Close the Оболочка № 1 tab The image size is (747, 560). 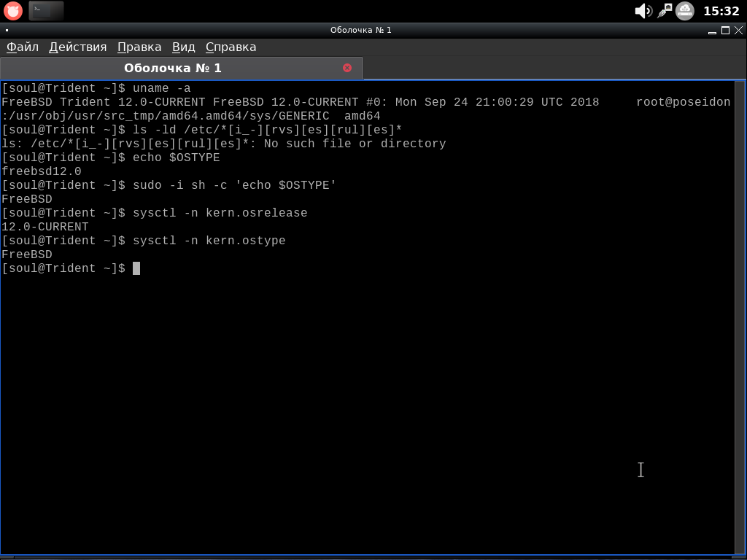click(347, 68)
